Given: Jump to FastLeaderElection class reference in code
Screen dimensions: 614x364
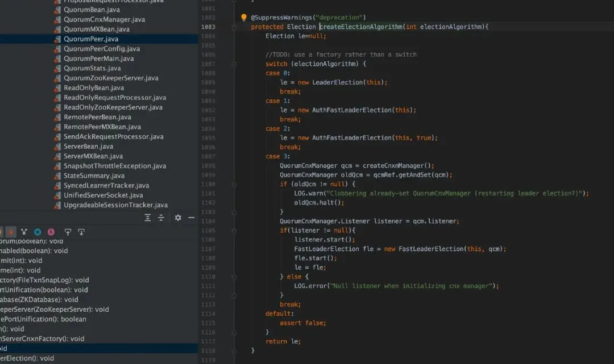Looking at the screenshot, I should (326, 249).
